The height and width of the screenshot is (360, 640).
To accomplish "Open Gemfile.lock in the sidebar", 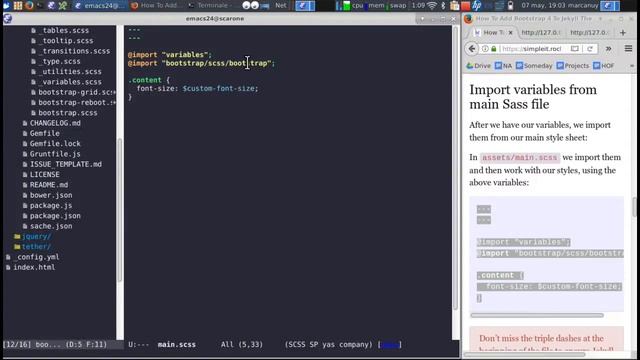I will [x=55, y=144].
